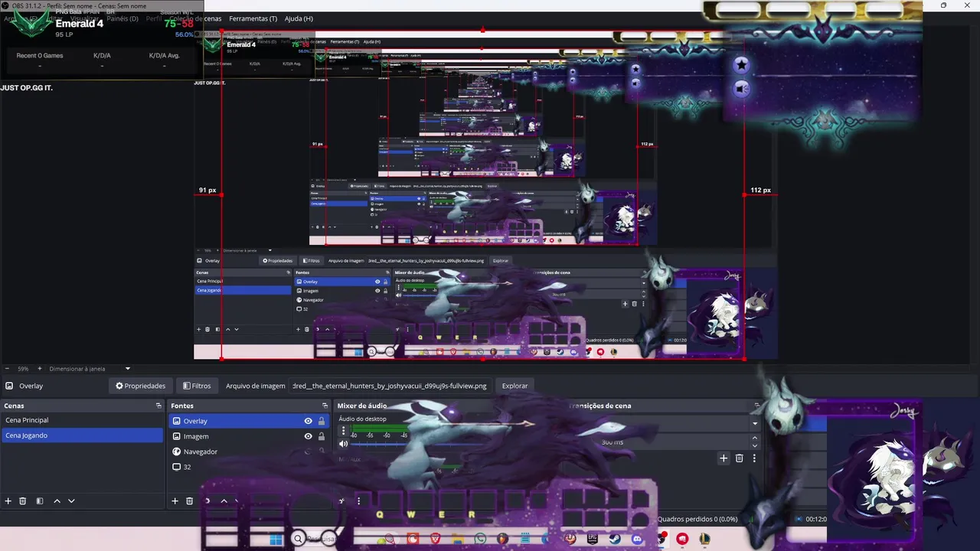Decrease transition duration with down arrow
The width and height of the screenshot is (980, 551).
click(x=755, y=446)
